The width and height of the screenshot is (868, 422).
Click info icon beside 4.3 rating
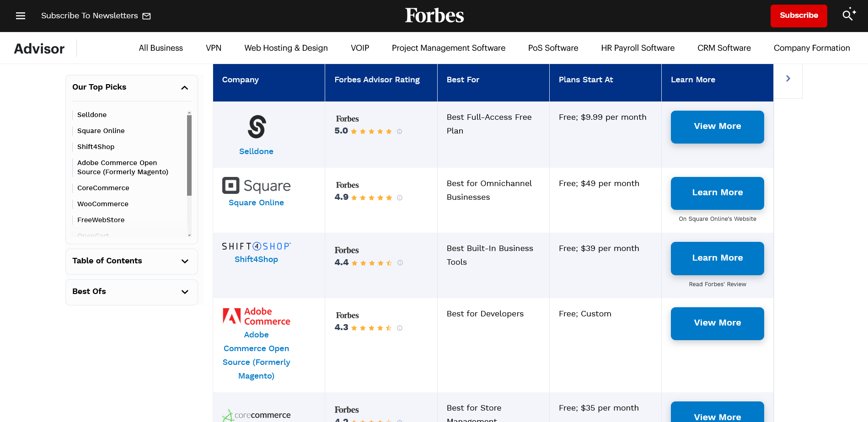coord(399,328)
